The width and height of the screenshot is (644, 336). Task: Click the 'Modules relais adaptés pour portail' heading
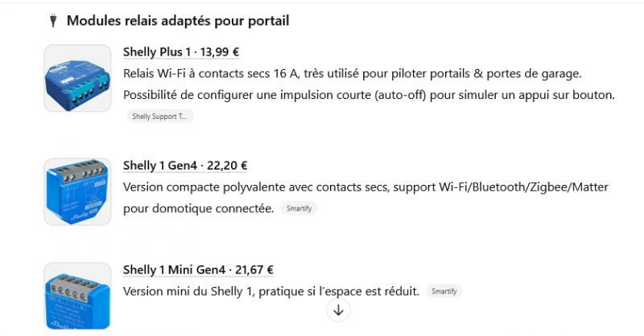[178, 21]
